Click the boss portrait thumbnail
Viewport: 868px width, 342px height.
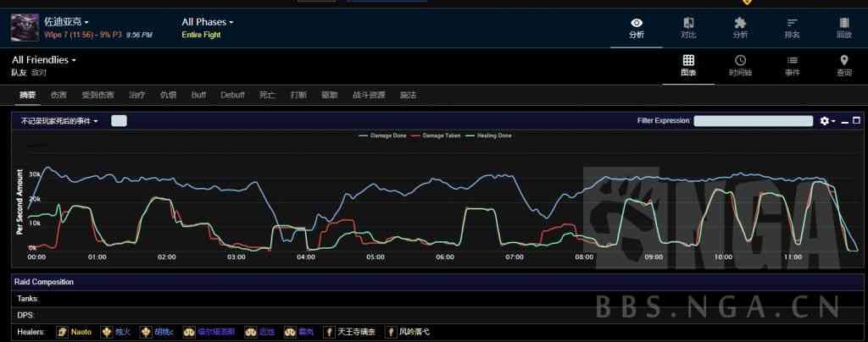tap(25, 28)
